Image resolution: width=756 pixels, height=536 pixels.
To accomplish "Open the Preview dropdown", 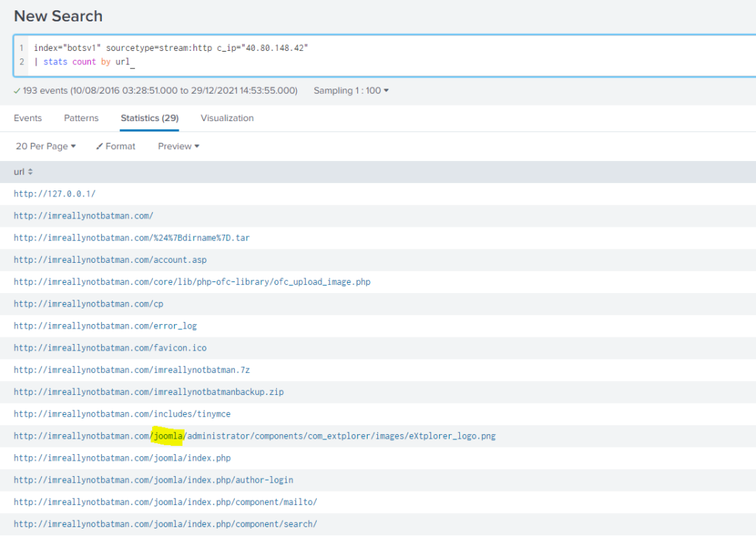I will point(178,146).
